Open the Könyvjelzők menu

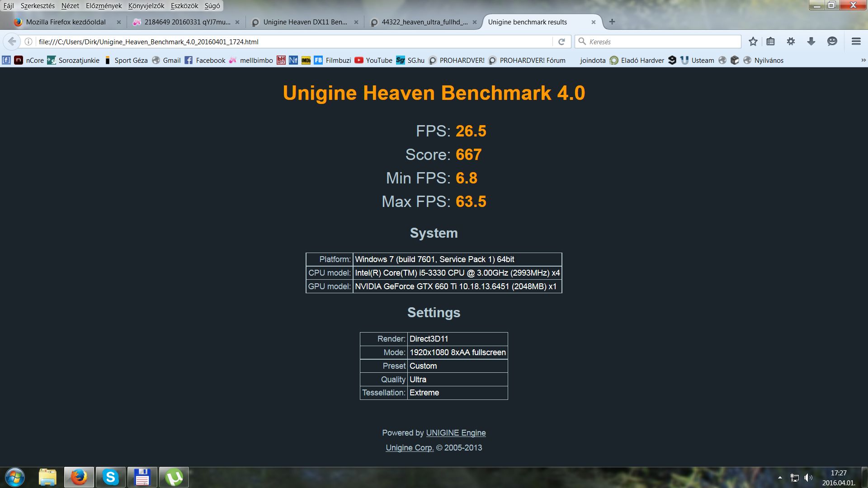(x=146, y=6)
